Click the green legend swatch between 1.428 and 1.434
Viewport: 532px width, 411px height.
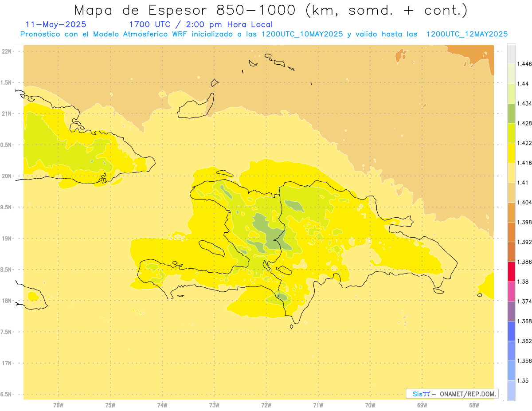(x=511, y=113)
